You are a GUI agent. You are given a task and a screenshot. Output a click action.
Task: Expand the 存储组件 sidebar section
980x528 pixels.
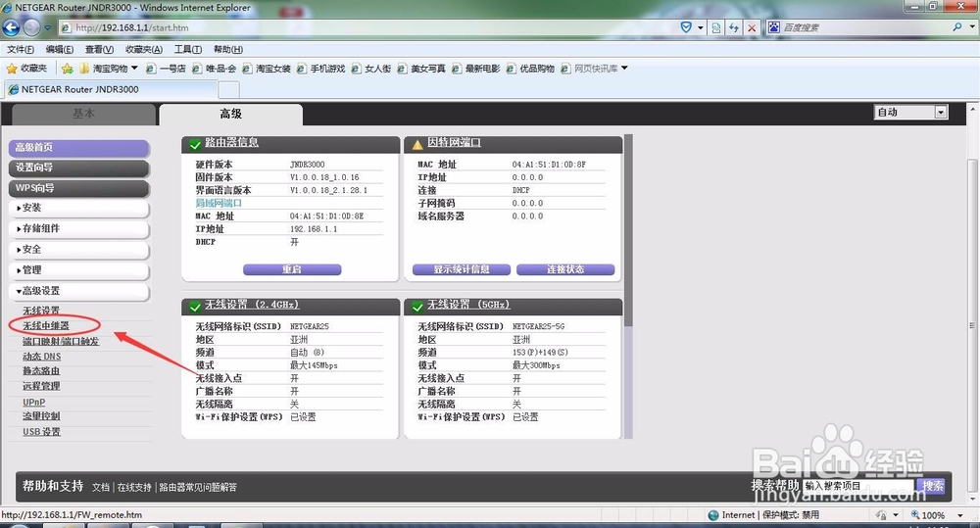coord(78,228)
